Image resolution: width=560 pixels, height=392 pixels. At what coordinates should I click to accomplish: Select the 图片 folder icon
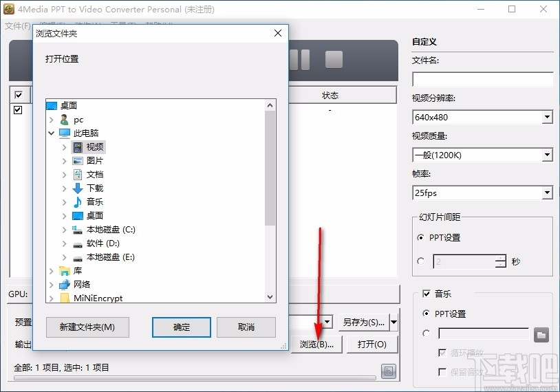click(78, 161)
